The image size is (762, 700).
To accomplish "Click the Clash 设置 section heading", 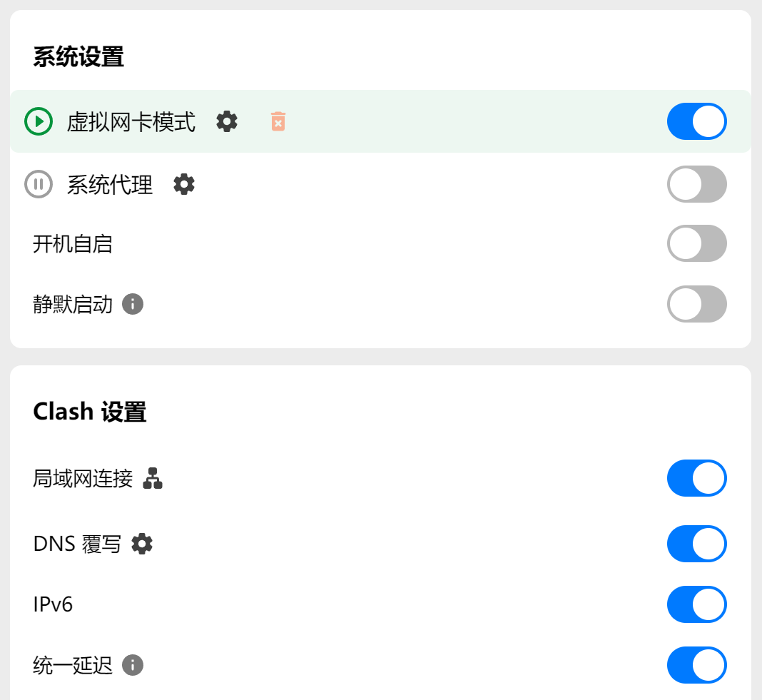I will (90, 412).
